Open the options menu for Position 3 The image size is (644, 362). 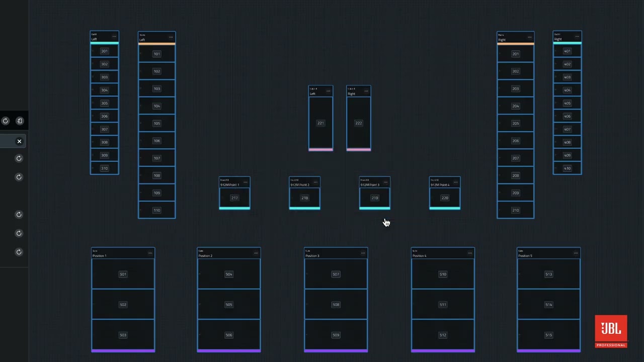363,253
